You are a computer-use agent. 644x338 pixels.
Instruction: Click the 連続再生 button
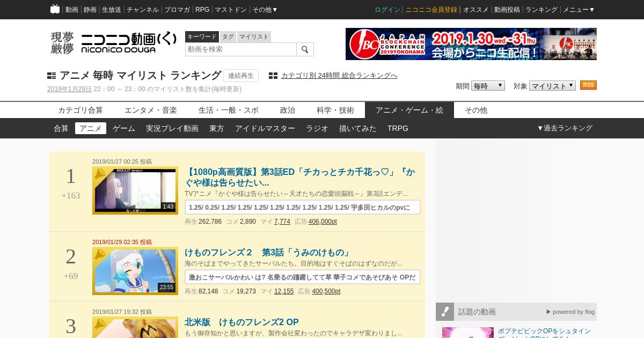[241, 76]
